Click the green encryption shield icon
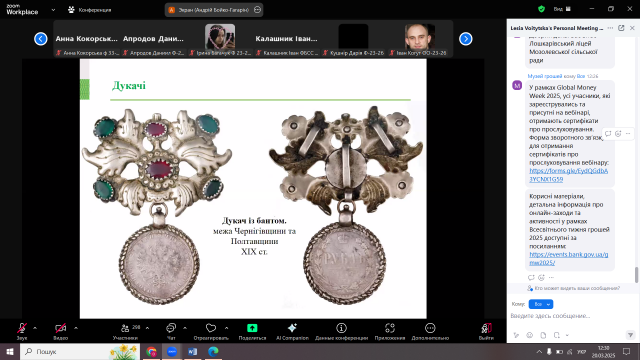The height and width of the screenshot is (360, 640). (x=541, y=9)
